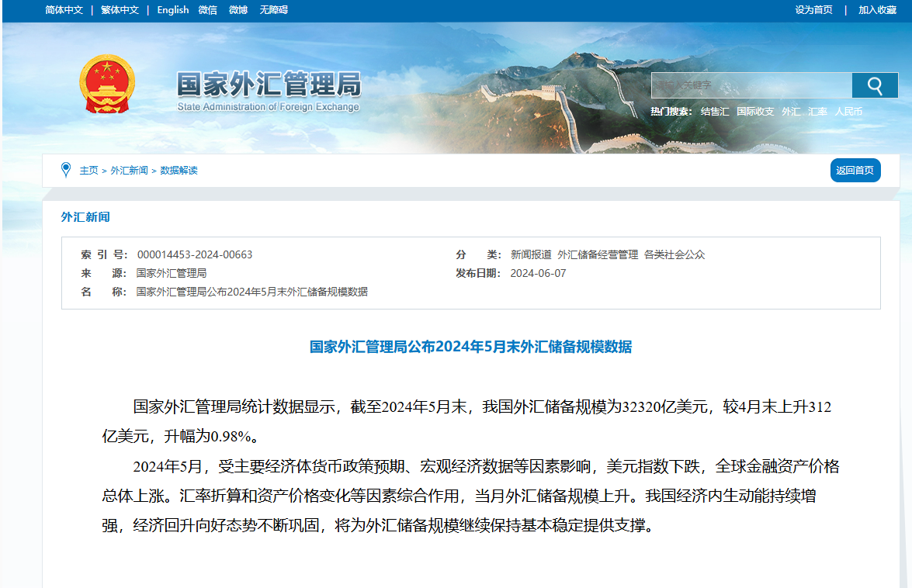Open 数据解读 breadcrumb link

pyautogui.click(x=179, y=171)
